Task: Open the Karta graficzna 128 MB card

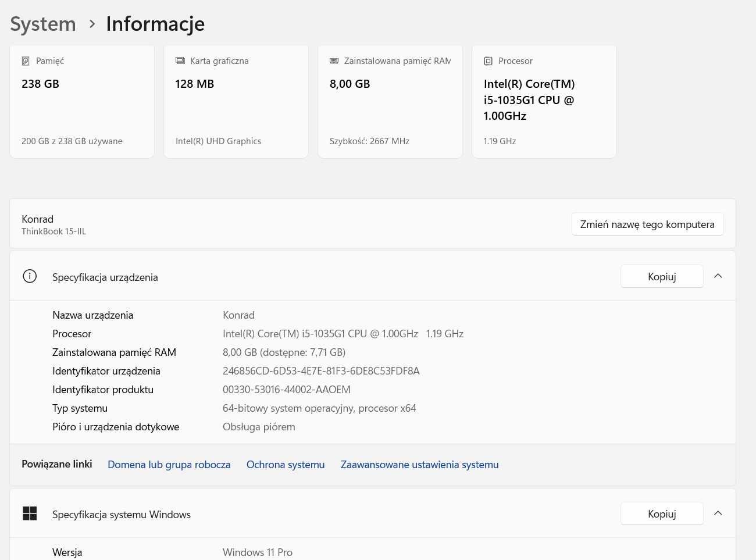Action: (x=236, y=101)
